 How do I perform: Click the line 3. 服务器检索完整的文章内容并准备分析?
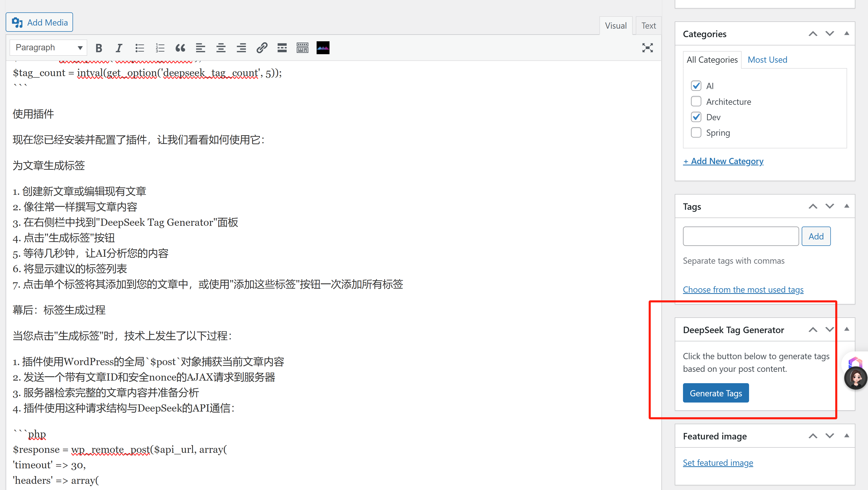pos(106,393)
